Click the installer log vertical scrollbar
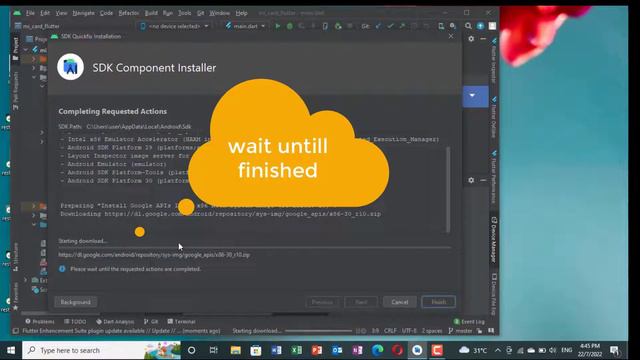Viewport: 640px width, 360px height. click(x=448, y=189)
